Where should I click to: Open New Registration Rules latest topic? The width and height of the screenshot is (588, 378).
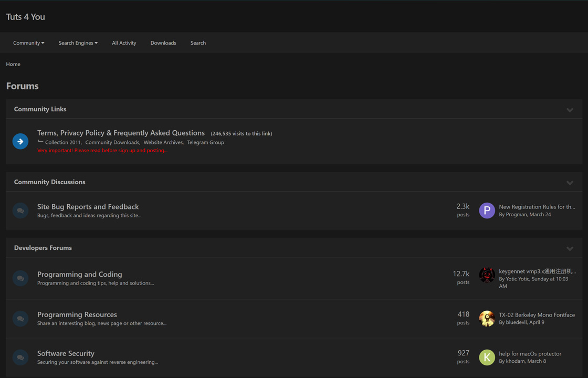[x=537, y=207]
